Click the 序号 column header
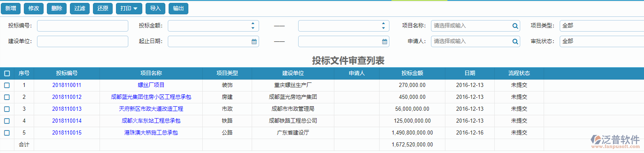 click(x=24, y=73)
